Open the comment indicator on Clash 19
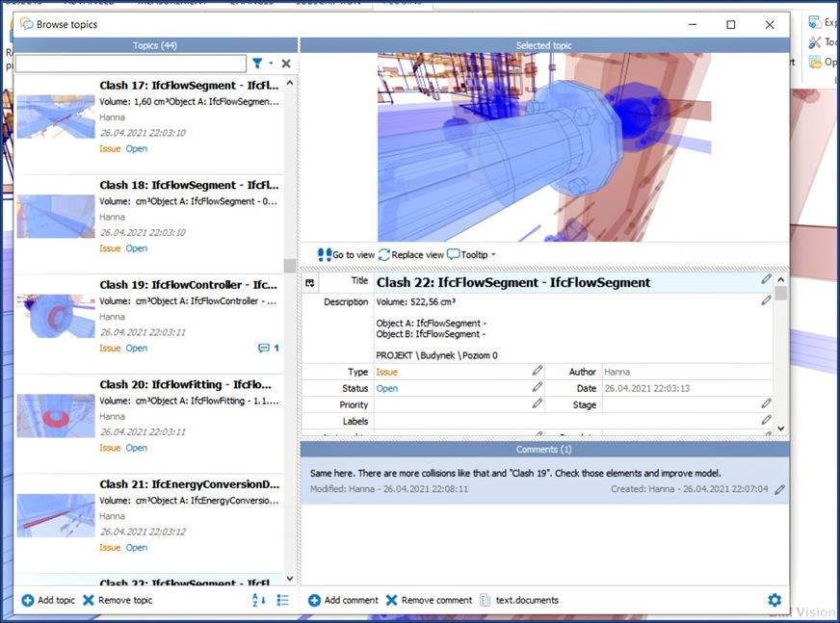This screenshot has height=623, width=840. pos(269,349)
